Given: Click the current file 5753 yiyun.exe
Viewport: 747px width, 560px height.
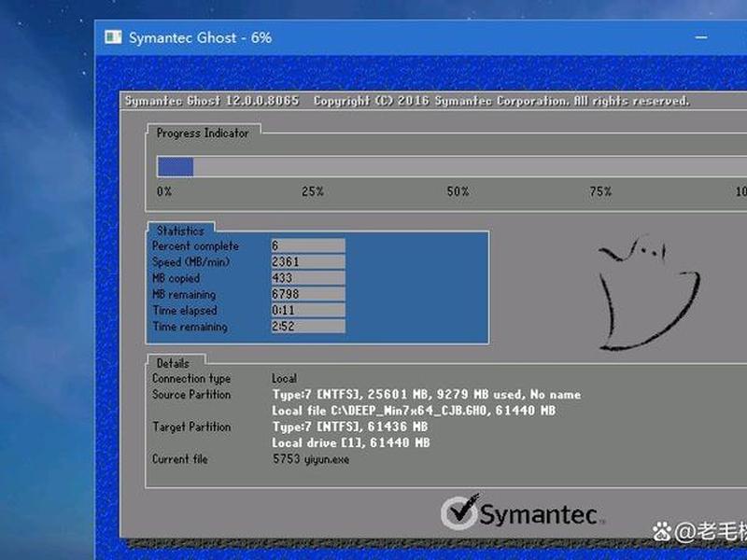Looking at the screenshot, I should [311, 459].
